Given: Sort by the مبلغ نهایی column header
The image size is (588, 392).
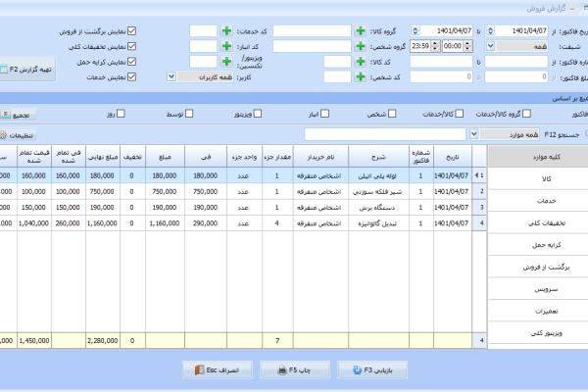Looking at the screenshot, I should 103,157.
